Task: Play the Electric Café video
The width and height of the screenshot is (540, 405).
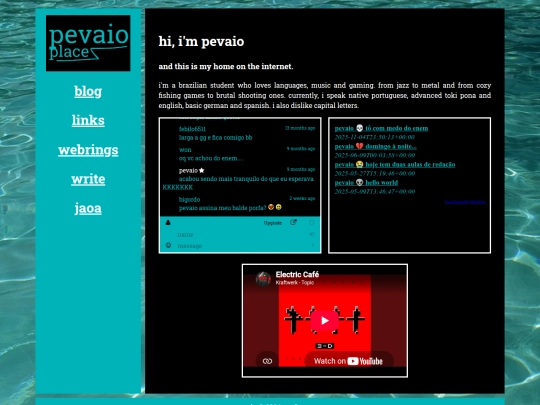Action: point(324,321)
